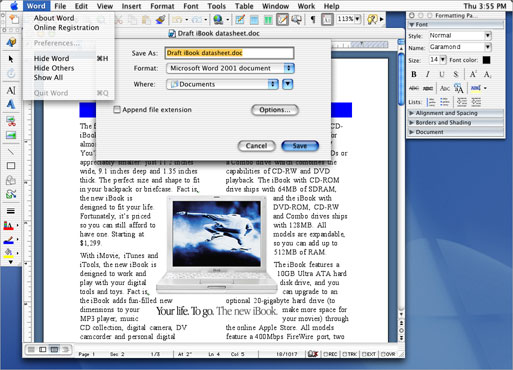
Task: Toggle Italic in Formatting Palette
Action: [428, 74]
